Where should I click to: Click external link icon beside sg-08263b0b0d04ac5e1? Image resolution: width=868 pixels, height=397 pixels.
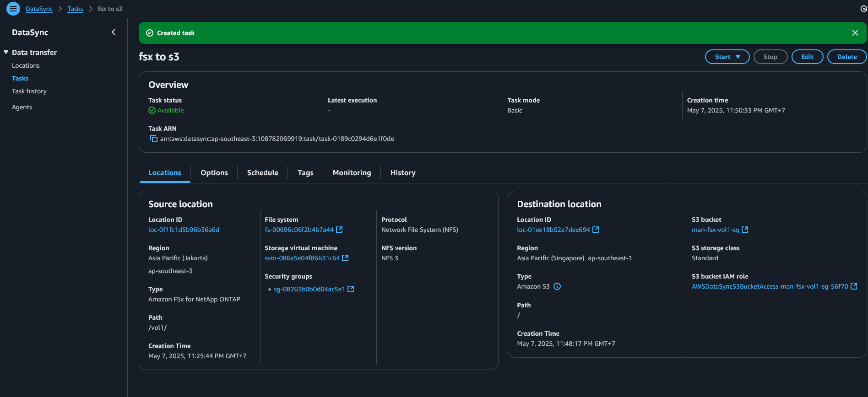pos(351,289)
